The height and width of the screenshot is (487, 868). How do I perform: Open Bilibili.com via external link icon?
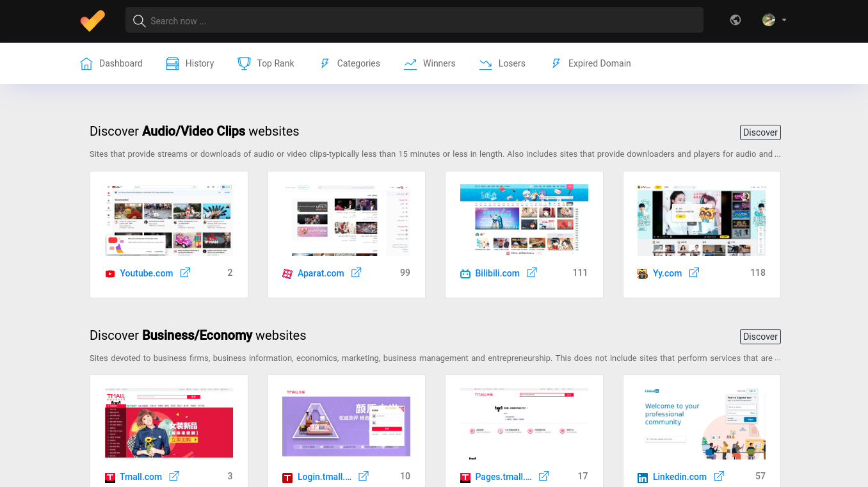coord(532,273)
